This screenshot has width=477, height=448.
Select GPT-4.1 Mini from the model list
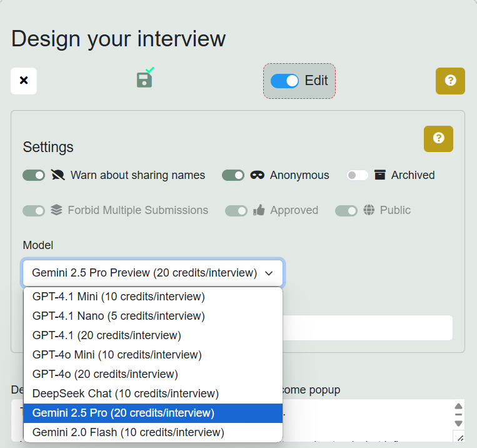(x=119, y=296)
